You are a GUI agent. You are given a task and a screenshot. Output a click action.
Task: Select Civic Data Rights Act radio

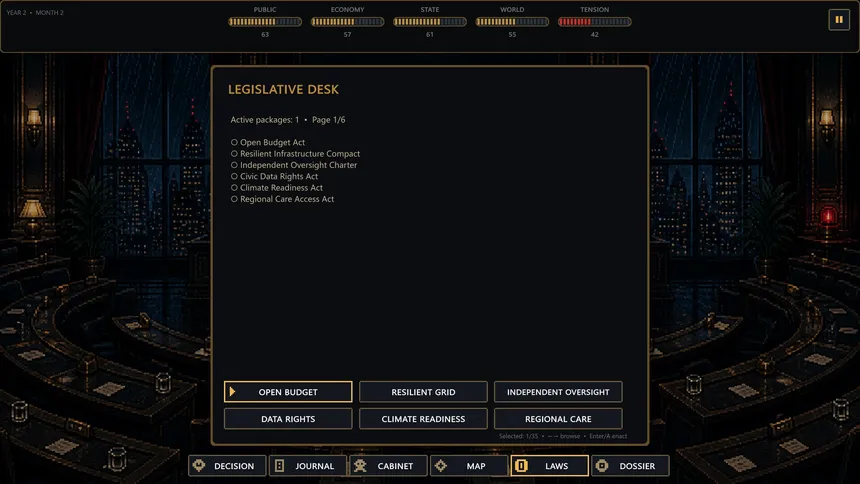click(234, 176)
